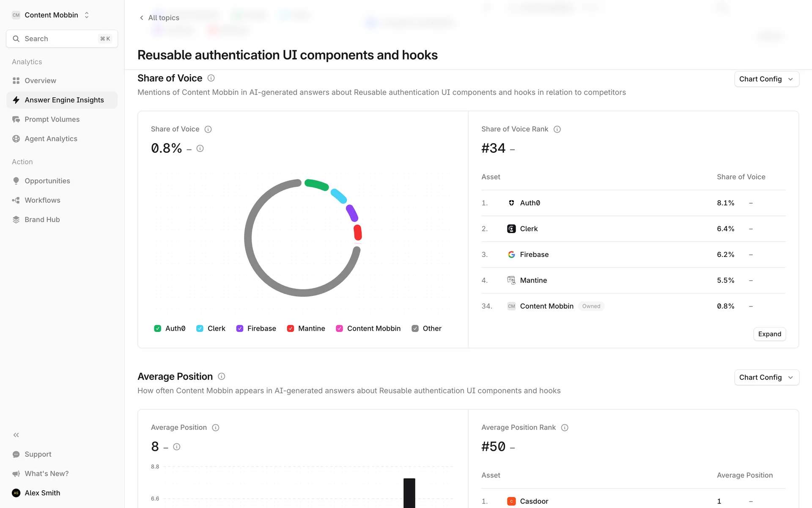Click the info icon beside Average Position heading
812x508 pixels.
221,376
